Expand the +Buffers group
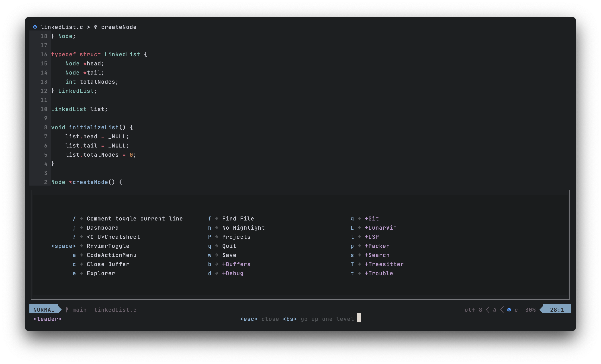This screenshot has height=364, width=601. [236, 264]
